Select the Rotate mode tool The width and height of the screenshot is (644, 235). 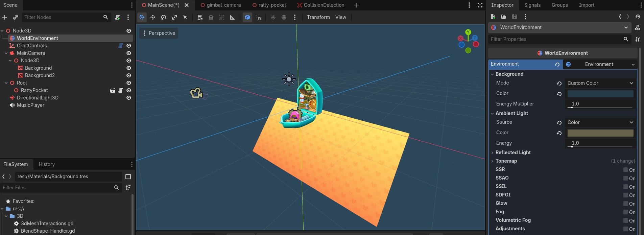(164, 17)
